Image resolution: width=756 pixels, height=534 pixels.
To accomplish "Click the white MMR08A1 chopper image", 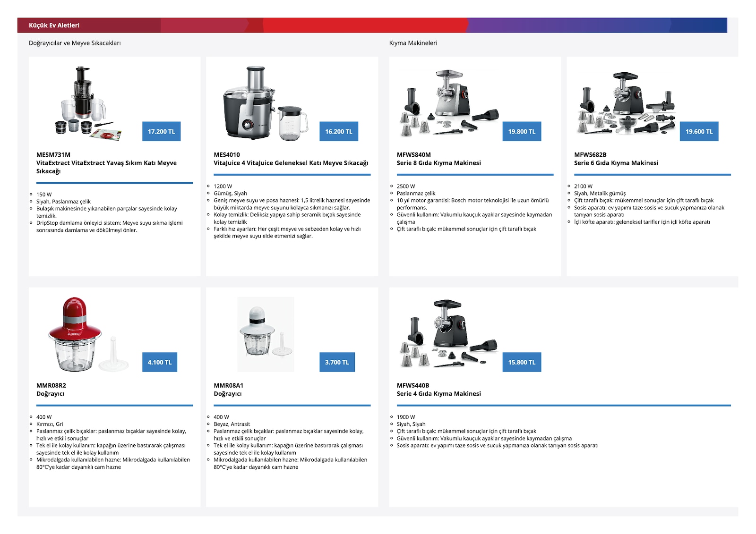I will (x=266, y=334).
